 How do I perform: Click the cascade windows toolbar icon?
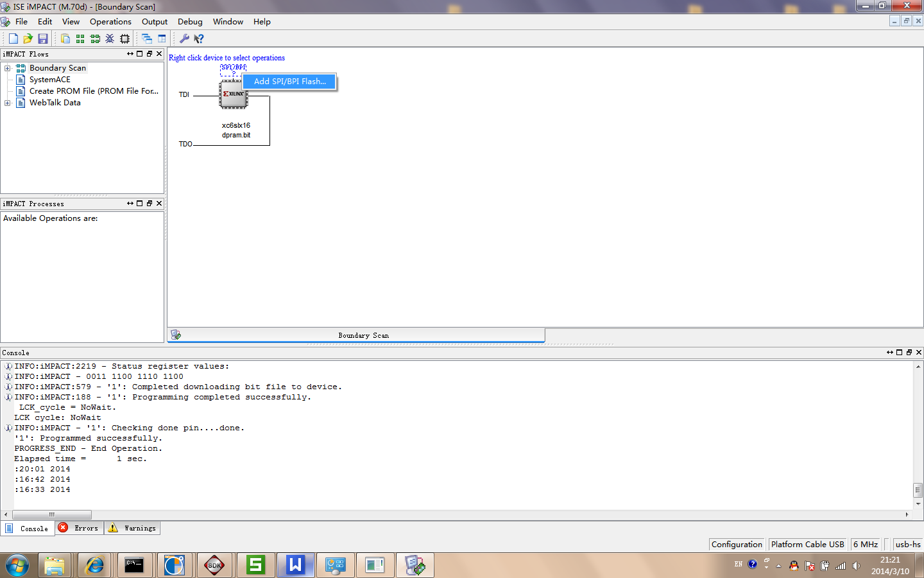coord(147,39)
